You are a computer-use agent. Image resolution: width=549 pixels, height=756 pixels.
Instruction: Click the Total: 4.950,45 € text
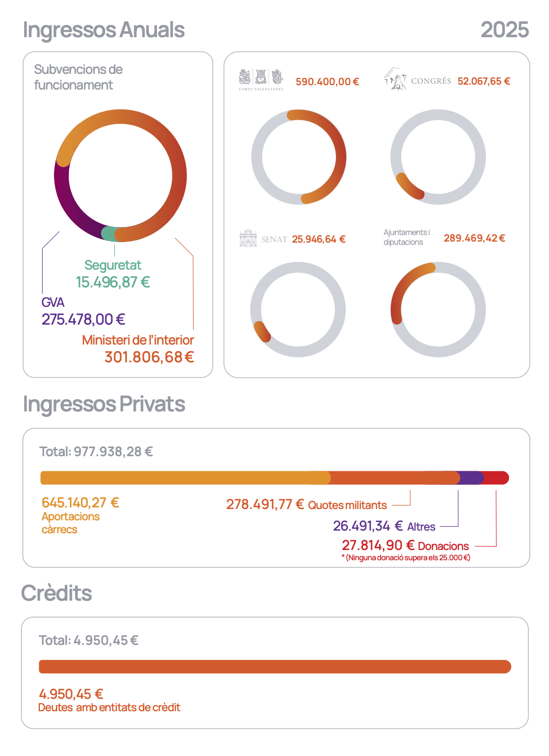coord(88,640)
